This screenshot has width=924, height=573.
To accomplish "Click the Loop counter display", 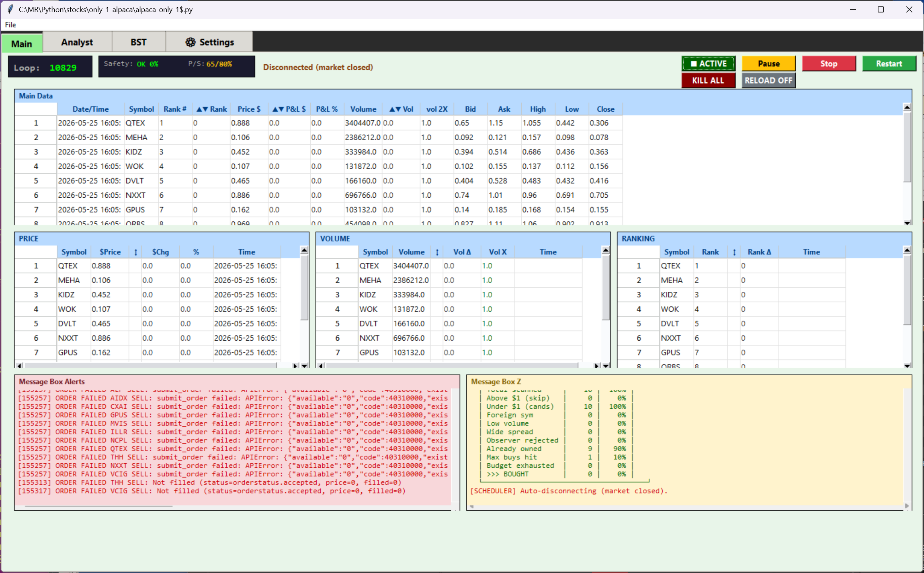I will click(50, 67).
